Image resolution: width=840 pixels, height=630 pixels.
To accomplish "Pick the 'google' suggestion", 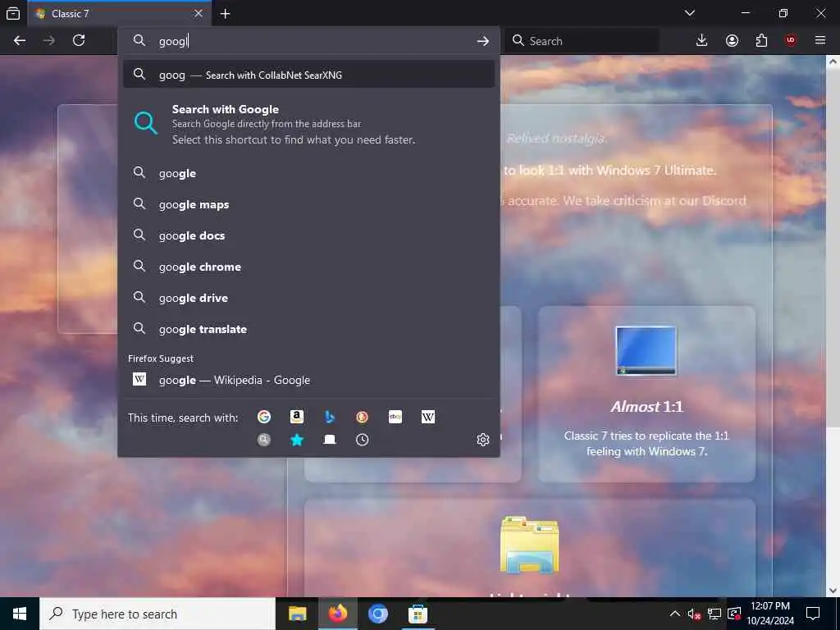I will (x=308, y=173).
